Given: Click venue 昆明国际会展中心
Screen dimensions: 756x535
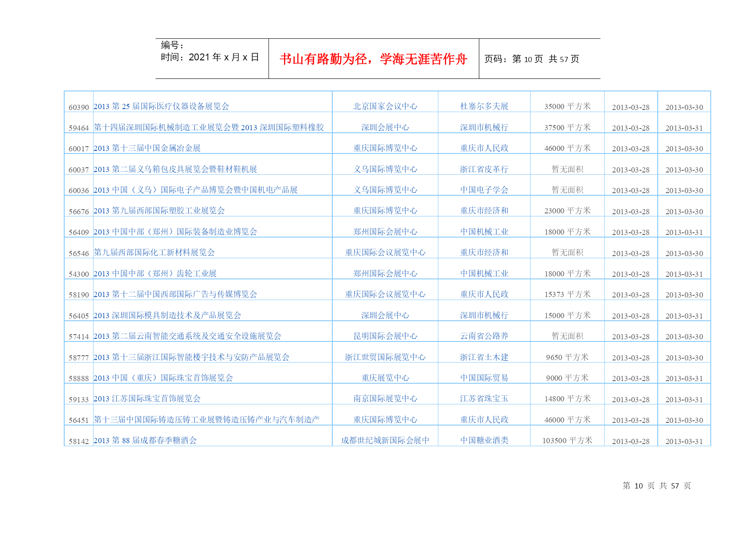Looking at the screenshot, I should (x=385, y=336).
